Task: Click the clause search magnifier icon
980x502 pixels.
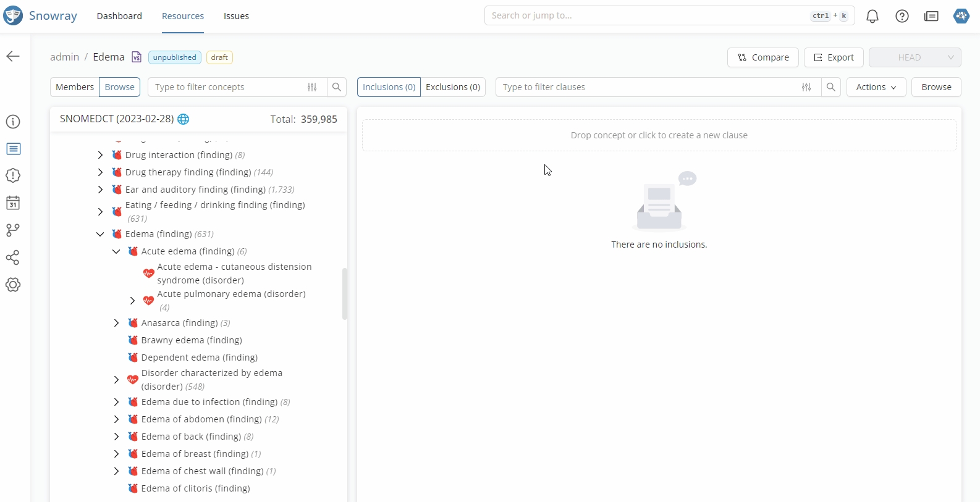Action: click(830, 87)
